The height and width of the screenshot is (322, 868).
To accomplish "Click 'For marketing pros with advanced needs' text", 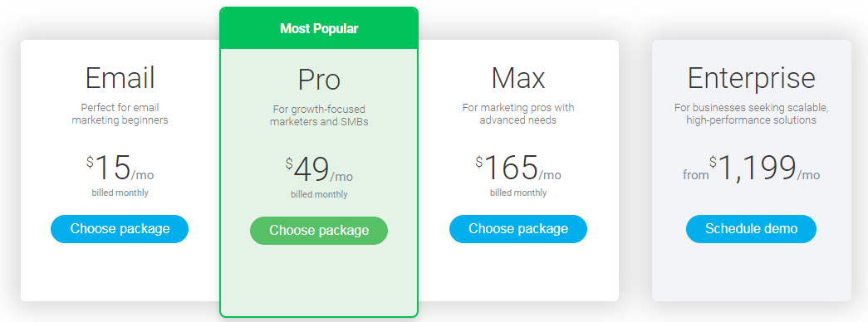I will [518, 114].
